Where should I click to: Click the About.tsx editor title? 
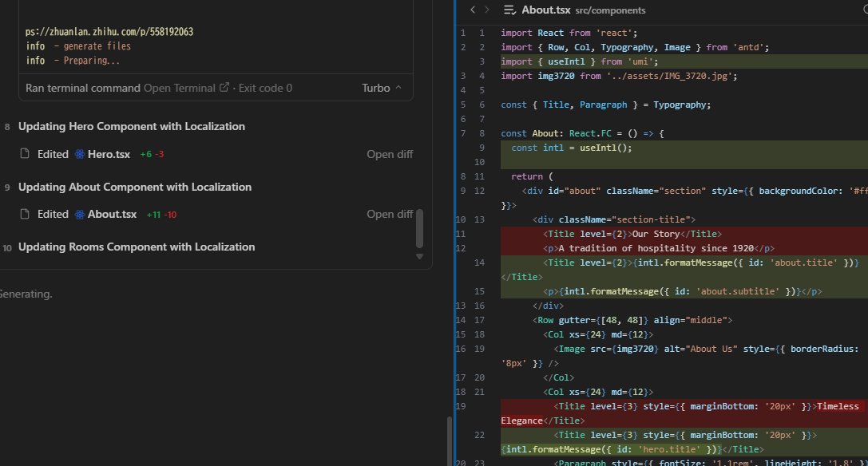click(x=546, y=10)
